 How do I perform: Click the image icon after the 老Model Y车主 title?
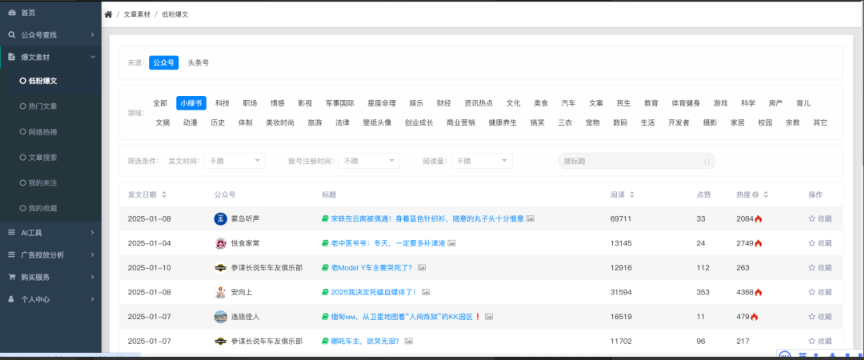tap(422, 267)
